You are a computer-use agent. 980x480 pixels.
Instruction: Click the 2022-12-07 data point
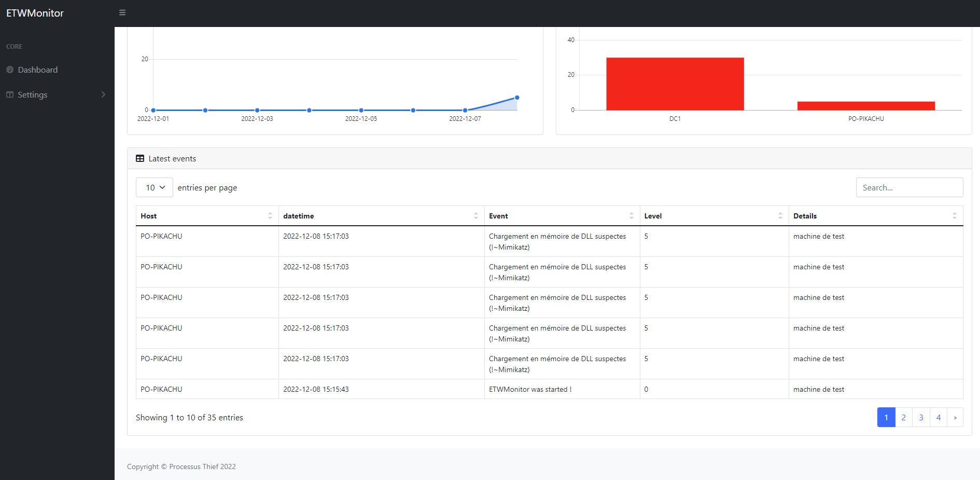point(465,110)
